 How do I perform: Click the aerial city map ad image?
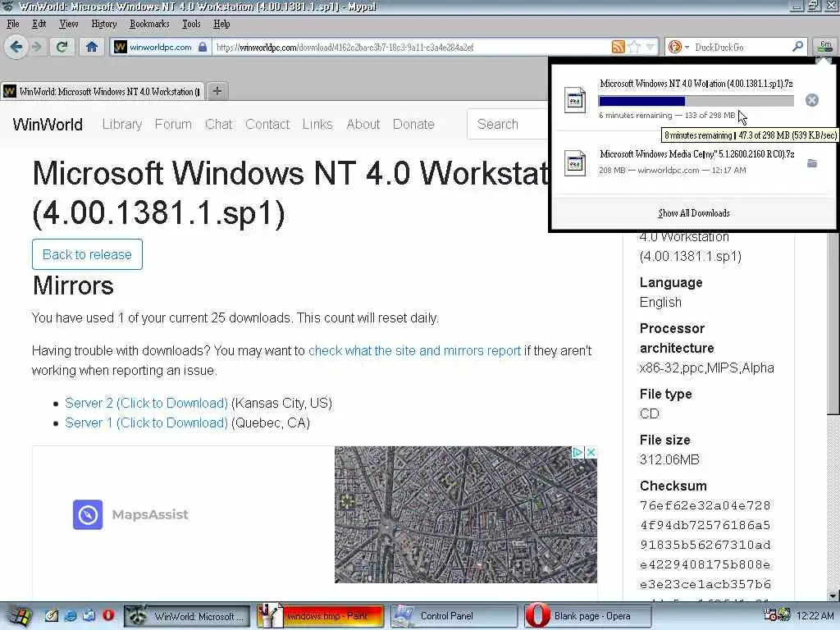pos(466,514)
